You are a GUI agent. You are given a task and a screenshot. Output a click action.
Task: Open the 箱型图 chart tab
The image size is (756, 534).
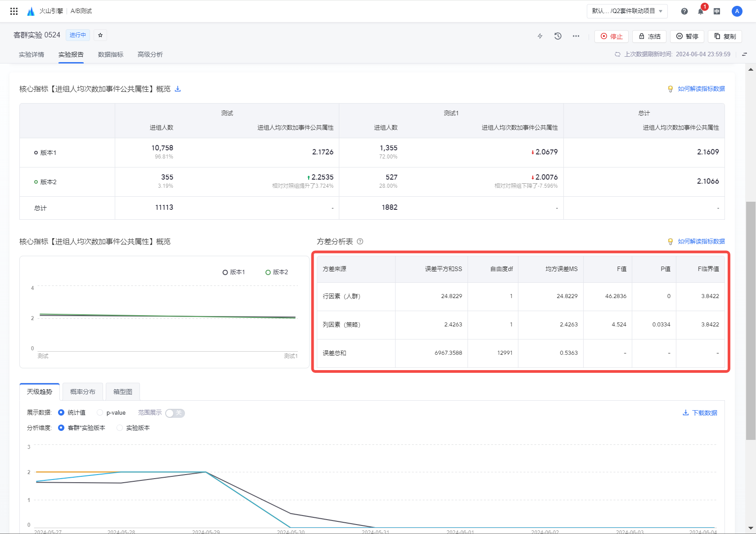(123, 392)
